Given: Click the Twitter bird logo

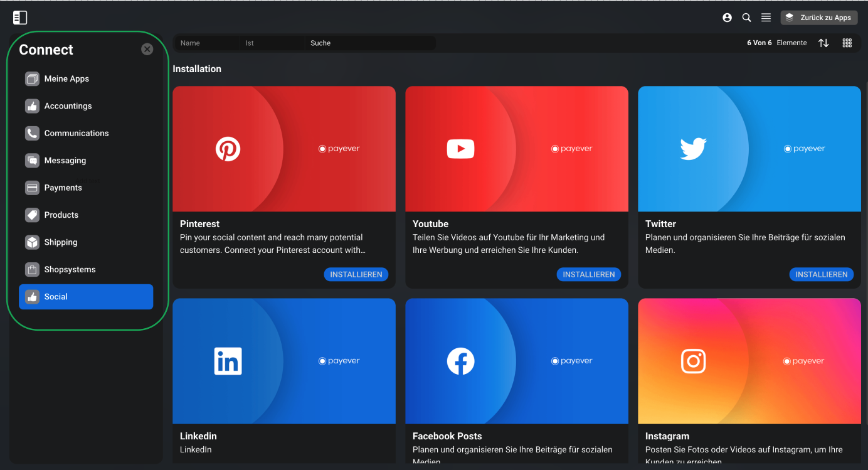Looking at the screenshot, I should point(694,149).
